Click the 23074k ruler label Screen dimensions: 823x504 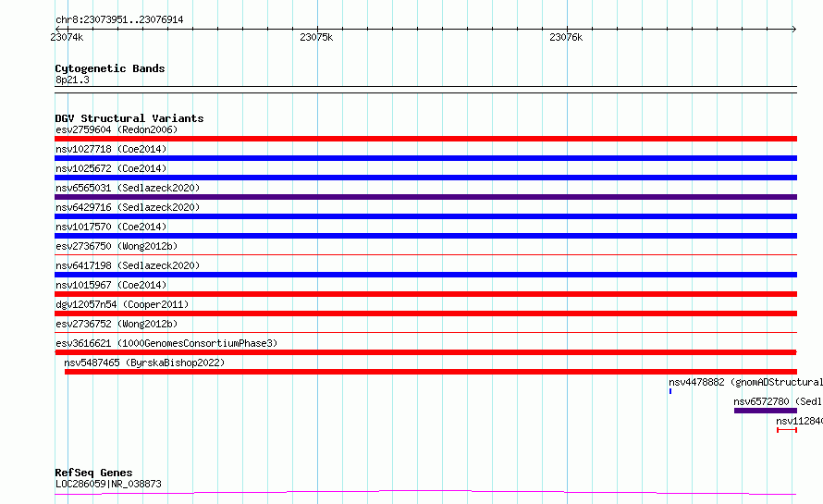pyautogui.click(x=67, y=37)
